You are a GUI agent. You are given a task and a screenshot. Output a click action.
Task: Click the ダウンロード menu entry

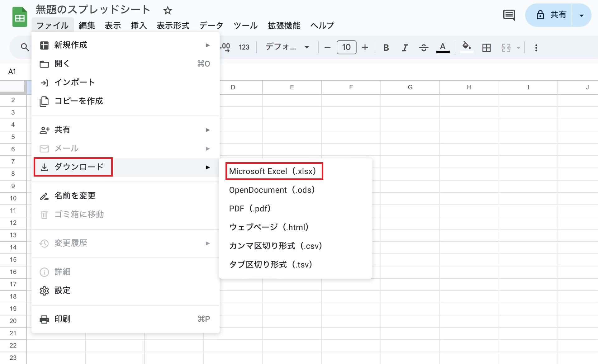[x=126, y=167]
